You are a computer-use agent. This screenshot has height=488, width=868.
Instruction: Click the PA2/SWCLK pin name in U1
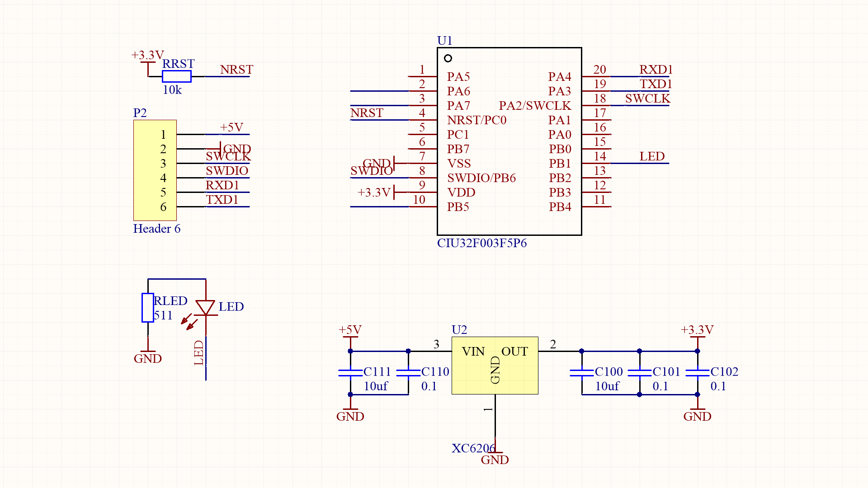[535, 106]
